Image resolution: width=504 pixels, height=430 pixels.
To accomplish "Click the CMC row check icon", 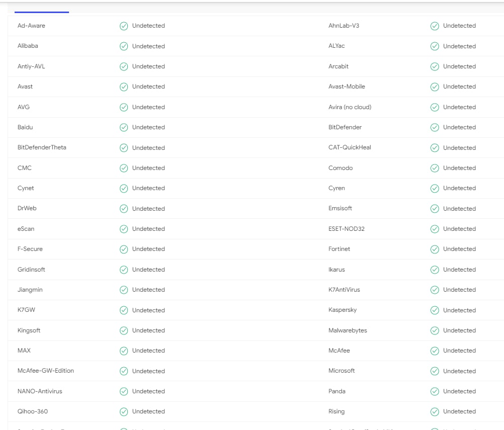I will [x=124, y=168].
